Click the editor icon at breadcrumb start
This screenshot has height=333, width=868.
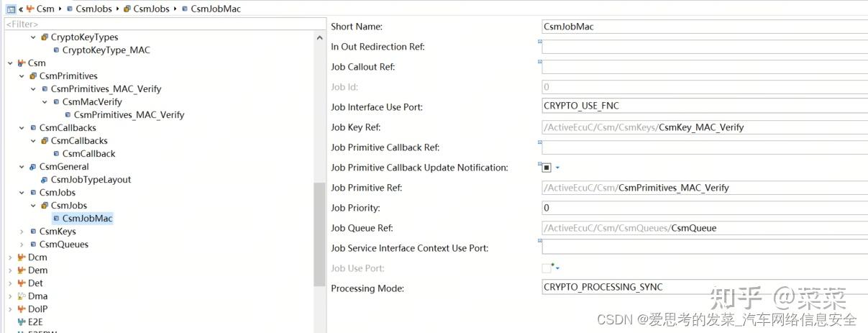coord(11,9)
